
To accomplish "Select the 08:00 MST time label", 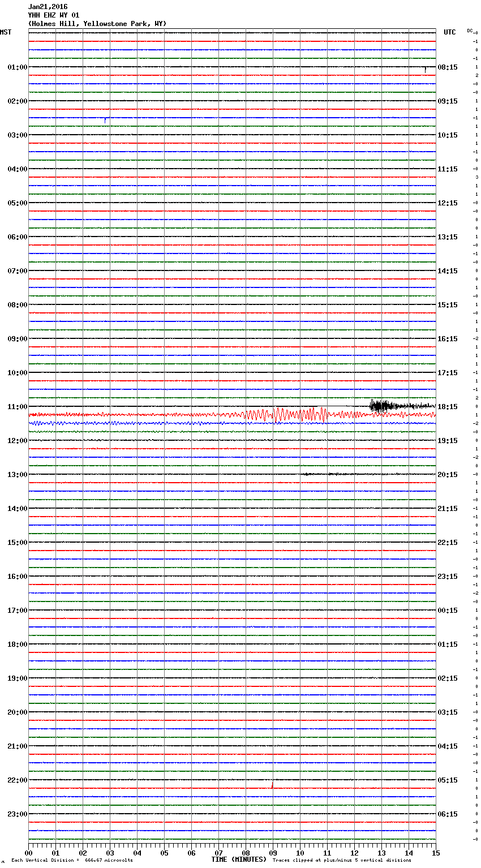I will pos(18,305).
